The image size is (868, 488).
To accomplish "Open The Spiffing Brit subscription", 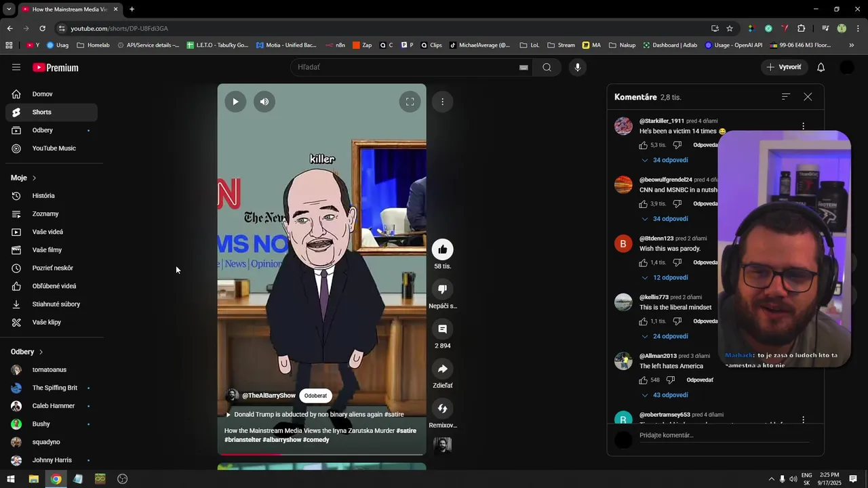I will click(x=52, y=388).
